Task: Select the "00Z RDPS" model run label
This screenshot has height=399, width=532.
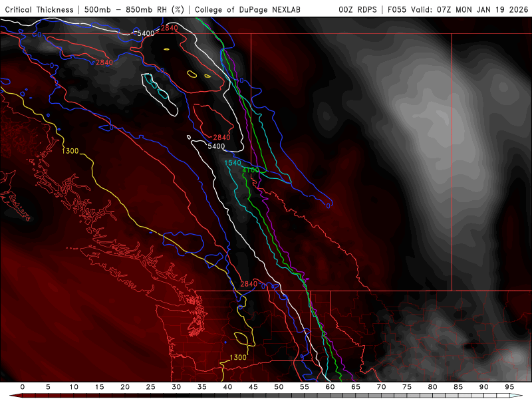Action: (x=358, y=9)
